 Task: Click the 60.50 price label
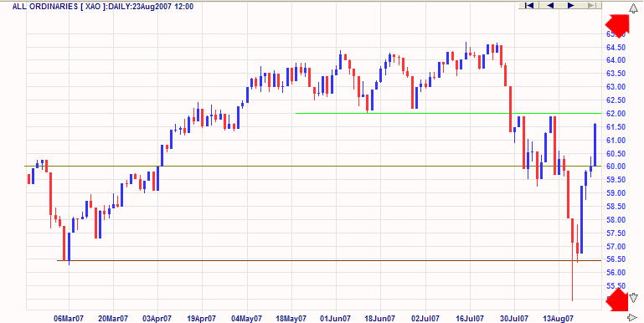tap(616, 153)
